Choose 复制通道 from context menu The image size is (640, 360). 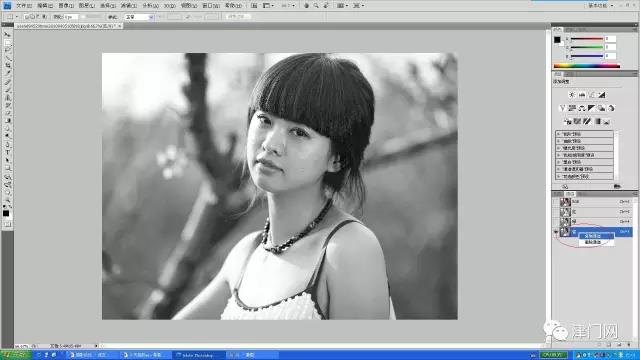tap(596, 236)
